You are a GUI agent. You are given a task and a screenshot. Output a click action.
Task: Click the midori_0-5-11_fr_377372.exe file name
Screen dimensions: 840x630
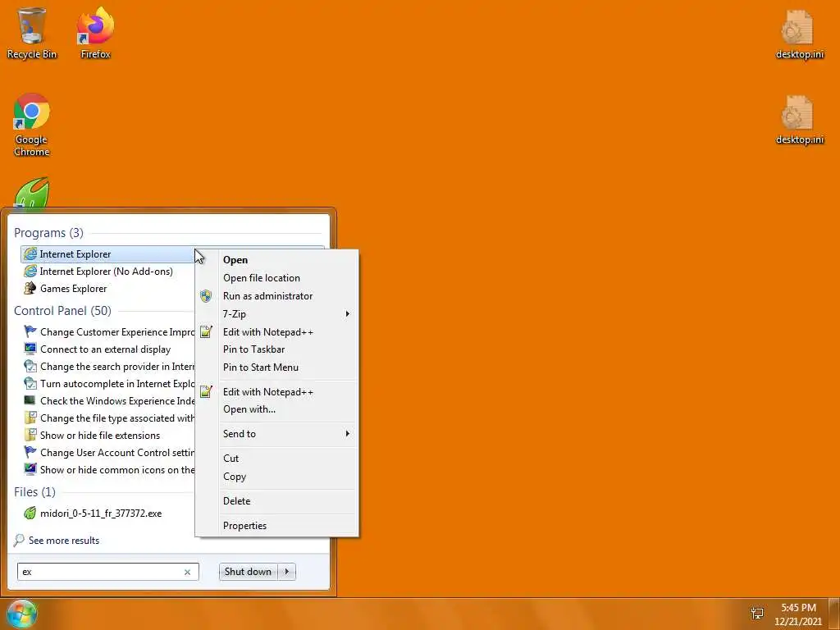[x=101, y=514]
